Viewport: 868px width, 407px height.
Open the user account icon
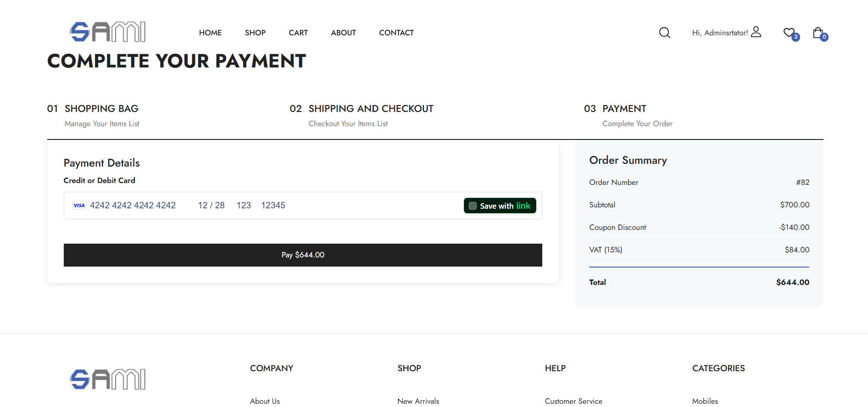click(756, 32)
